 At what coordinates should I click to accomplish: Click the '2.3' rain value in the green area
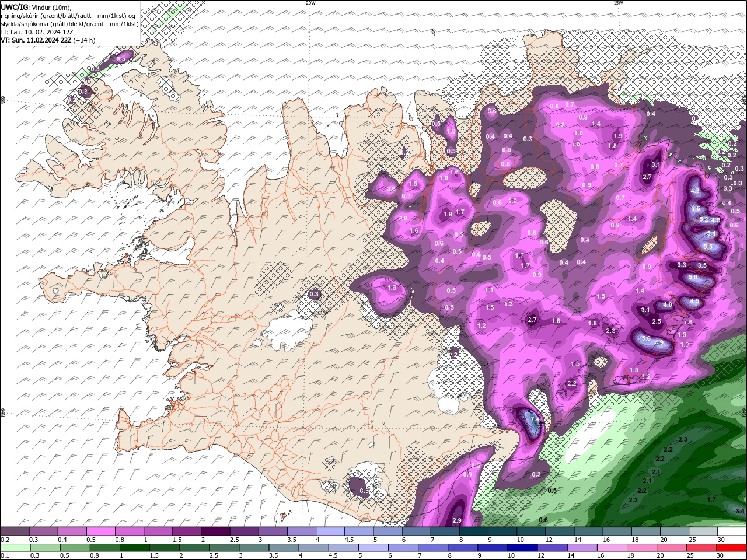pyautogui.click(x=683, y=439)
